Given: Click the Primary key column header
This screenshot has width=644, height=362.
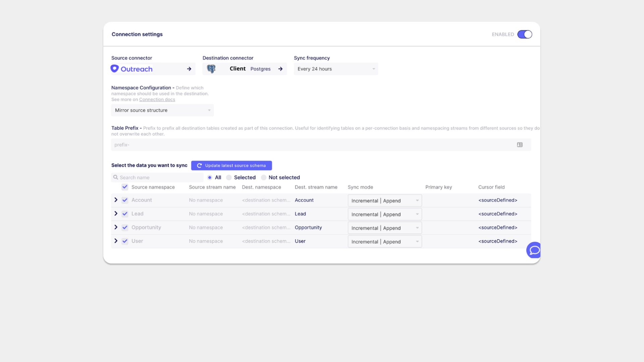Looking at the screenshot, I should (438, 187).
